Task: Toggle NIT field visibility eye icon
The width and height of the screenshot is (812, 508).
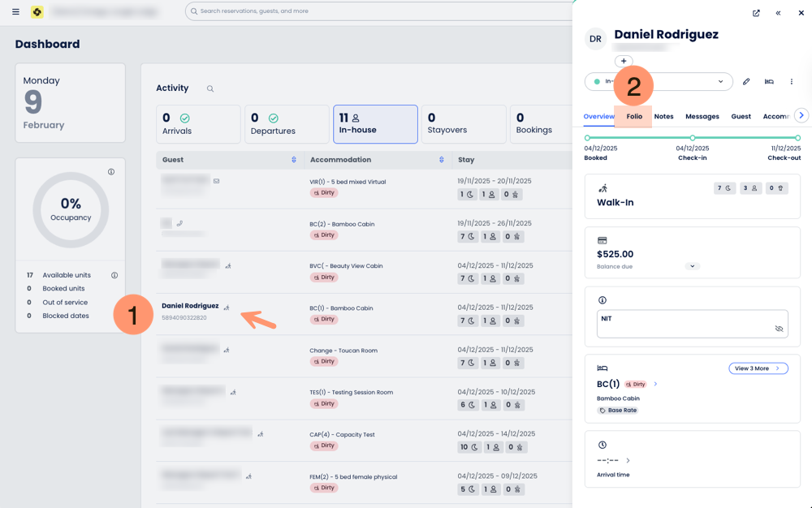Action: (779, 329)
